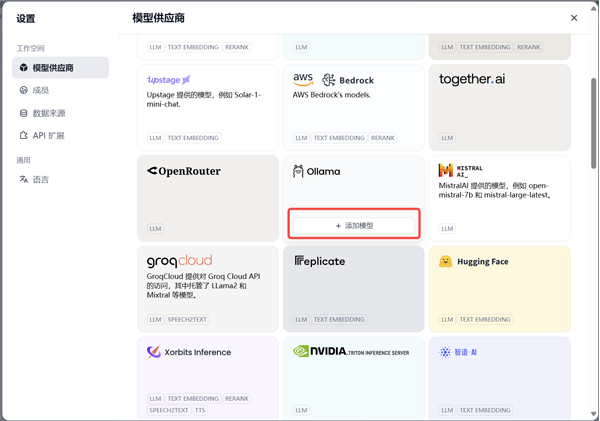Click the TEXT EMBEDDING tag on the Upstage card
Screen dimensions: 600x421
(x=193, y=138)
